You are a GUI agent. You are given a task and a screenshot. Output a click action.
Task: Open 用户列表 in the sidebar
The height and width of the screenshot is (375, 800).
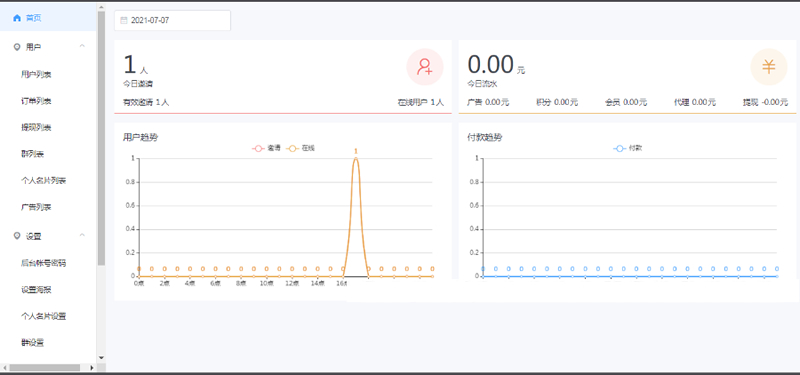(x=36, y=74)
